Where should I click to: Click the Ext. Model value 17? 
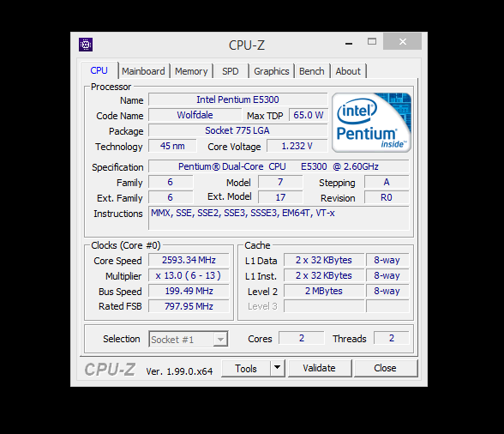pos(280,197)
